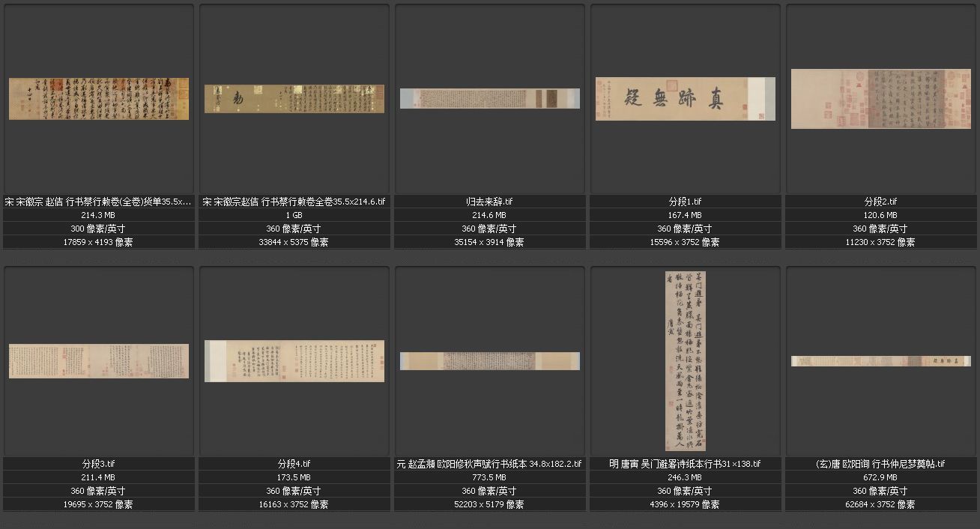This screenshot has height=529, width=980.
Task: Open the 归去来辞.tif thumbnail image
Action: [x=489, y=98]
